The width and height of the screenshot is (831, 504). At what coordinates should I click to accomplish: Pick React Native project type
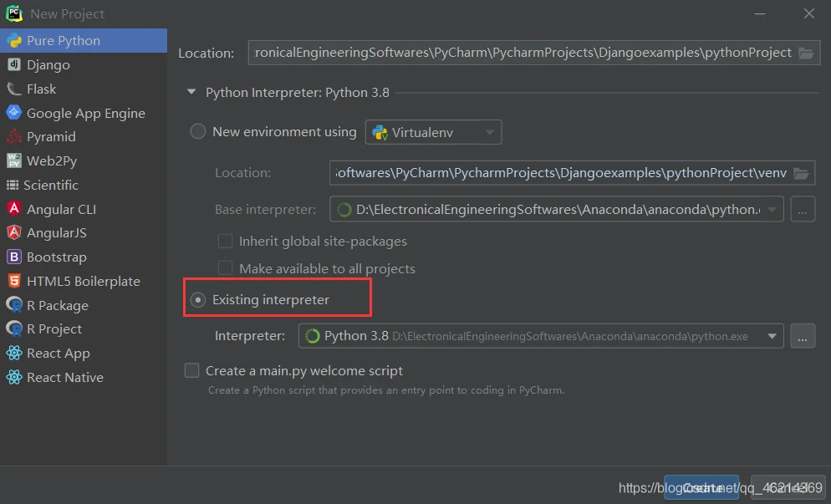click(x=84, y=377)
